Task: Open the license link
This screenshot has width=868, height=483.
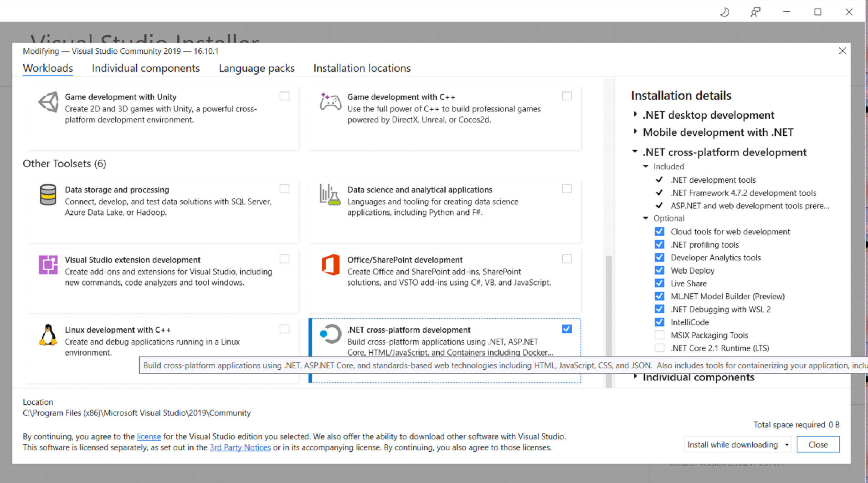Action: (x=149, y=437)
